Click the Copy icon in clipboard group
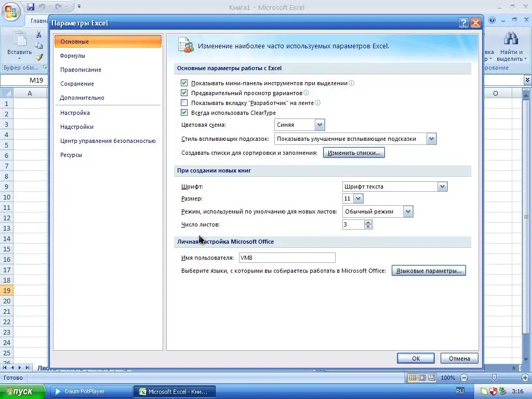The width and height of the screenshot is (532, 399). click(x=38, y=46)
